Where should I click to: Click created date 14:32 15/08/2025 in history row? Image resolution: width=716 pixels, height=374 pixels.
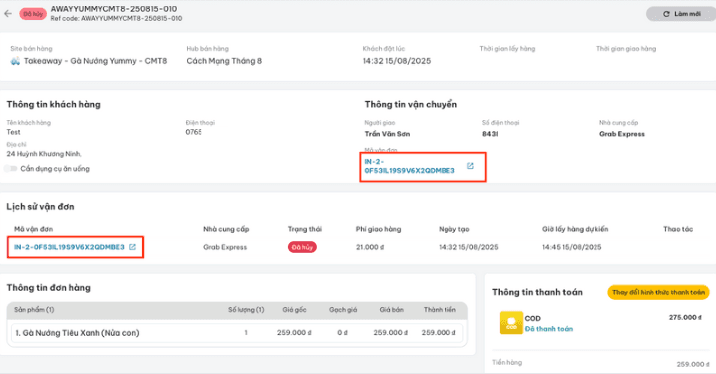(x=469, y=247)
